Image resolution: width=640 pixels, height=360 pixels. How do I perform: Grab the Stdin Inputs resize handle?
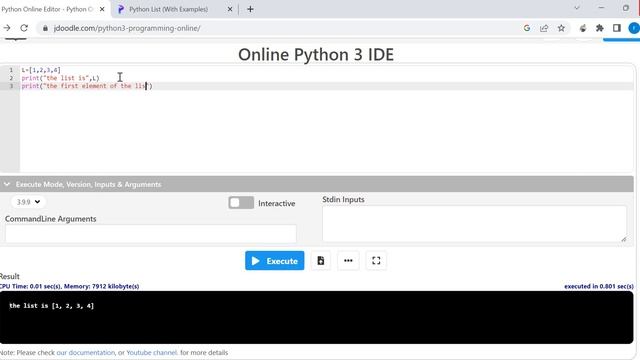624,239
